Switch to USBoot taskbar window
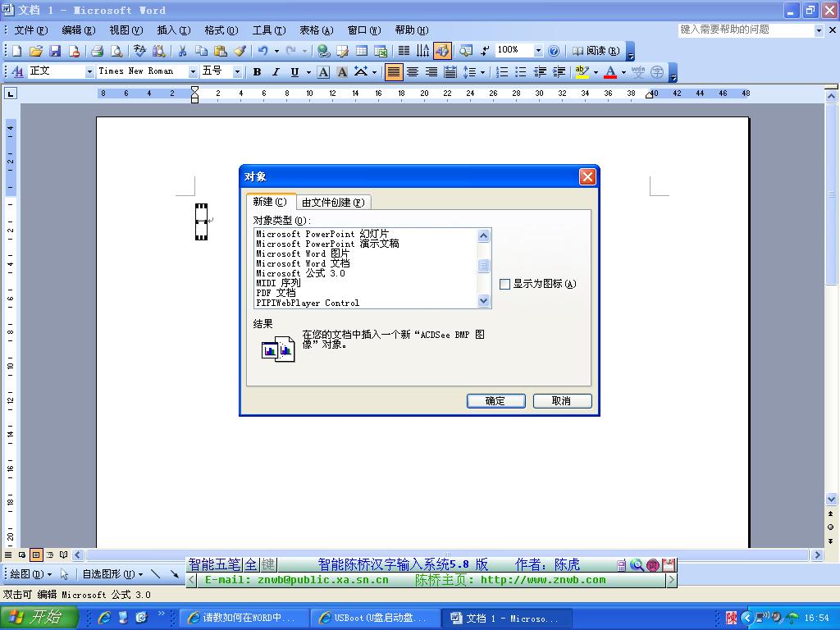 375,618
